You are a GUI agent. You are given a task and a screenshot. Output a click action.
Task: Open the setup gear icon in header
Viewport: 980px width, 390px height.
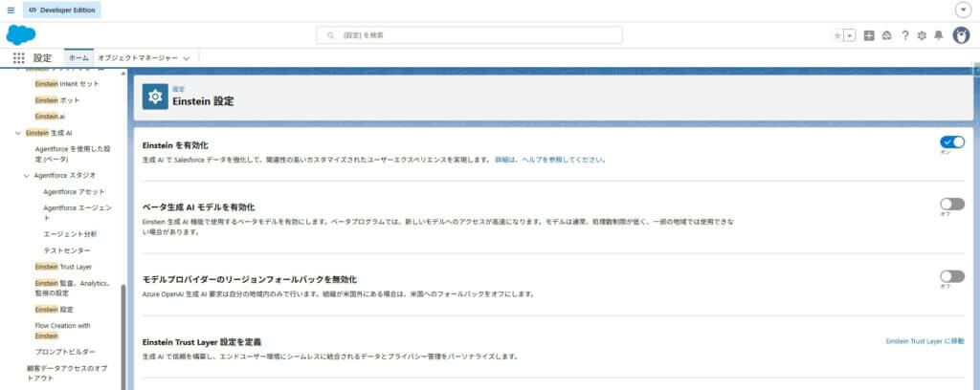point(922,36)
